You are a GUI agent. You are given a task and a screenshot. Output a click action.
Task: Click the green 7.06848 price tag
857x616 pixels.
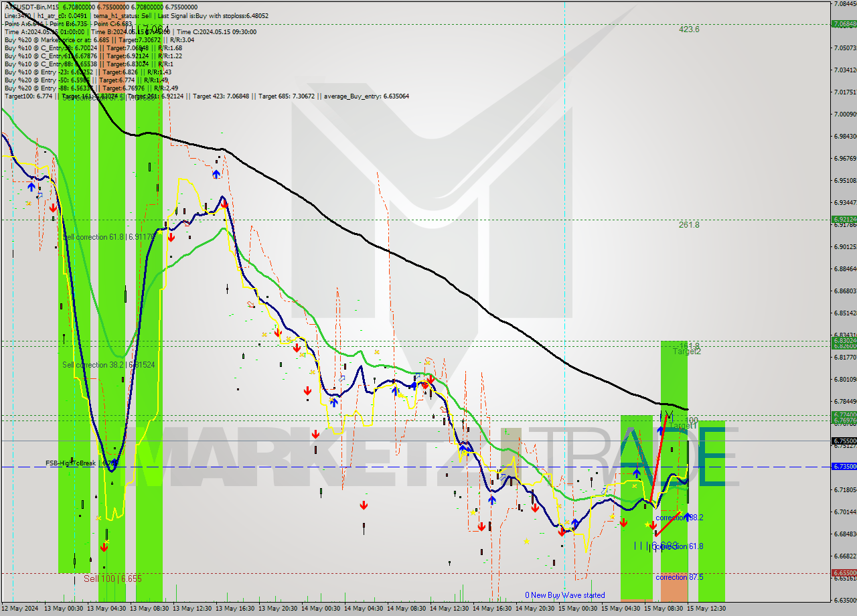(x=843, y=24)
